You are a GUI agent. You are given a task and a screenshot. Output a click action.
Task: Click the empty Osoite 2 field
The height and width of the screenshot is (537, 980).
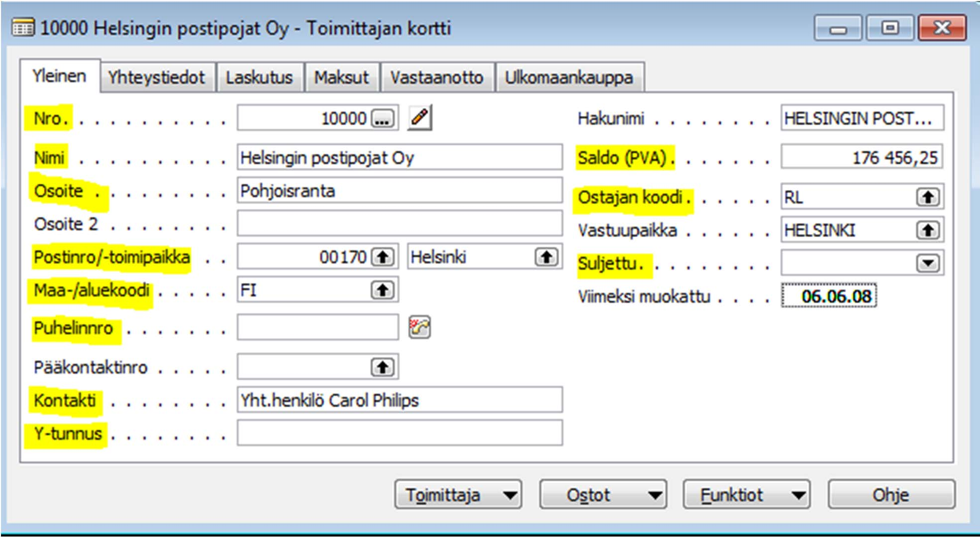400,224
